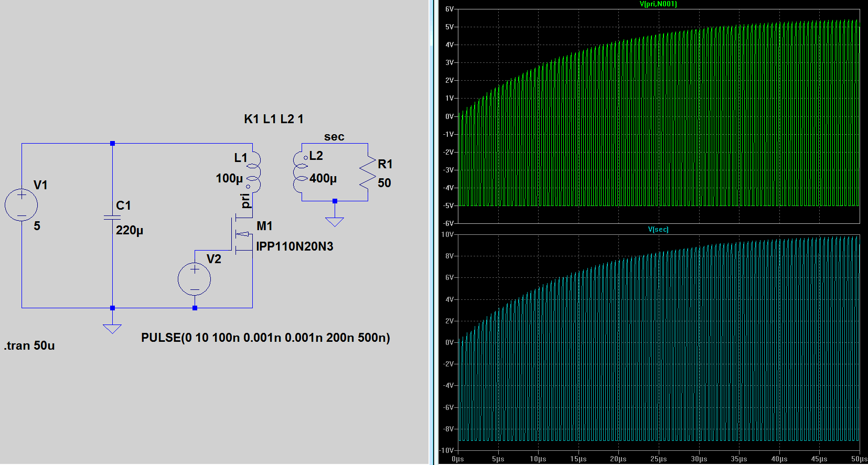
Task: Click the R1 resistor symbol
Action: 368,172
